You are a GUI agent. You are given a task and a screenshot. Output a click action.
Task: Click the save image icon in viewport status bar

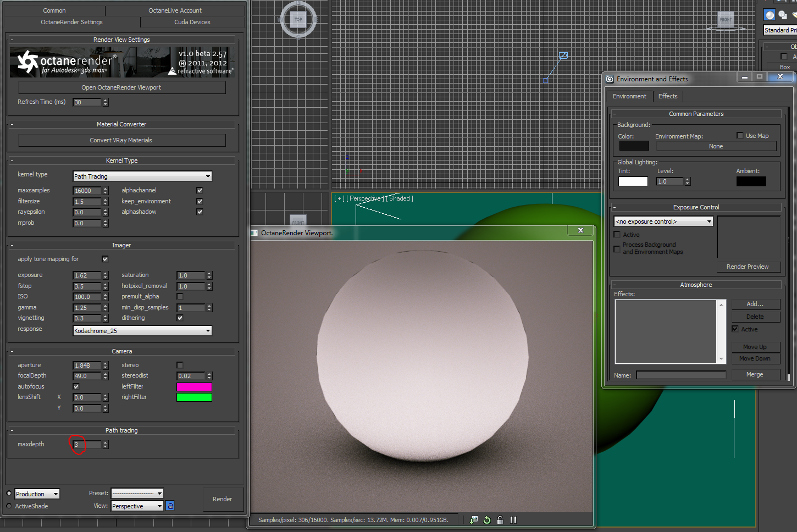click(x=474, y=520)
